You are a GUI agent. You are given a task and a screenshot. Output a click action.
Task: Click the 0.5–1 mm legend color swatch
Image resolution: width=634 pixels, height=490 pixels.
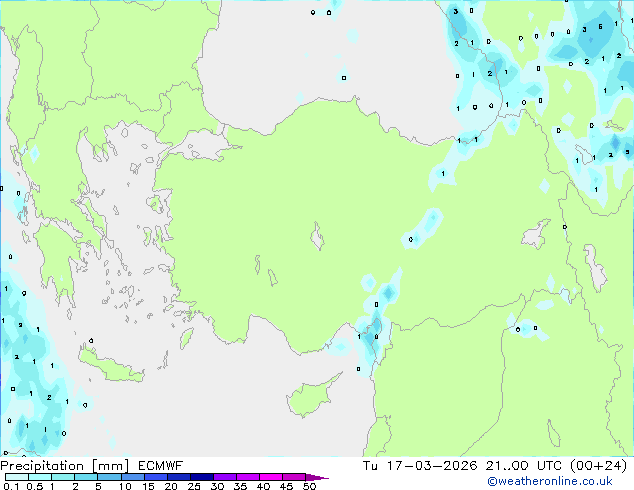click(40, 477)
